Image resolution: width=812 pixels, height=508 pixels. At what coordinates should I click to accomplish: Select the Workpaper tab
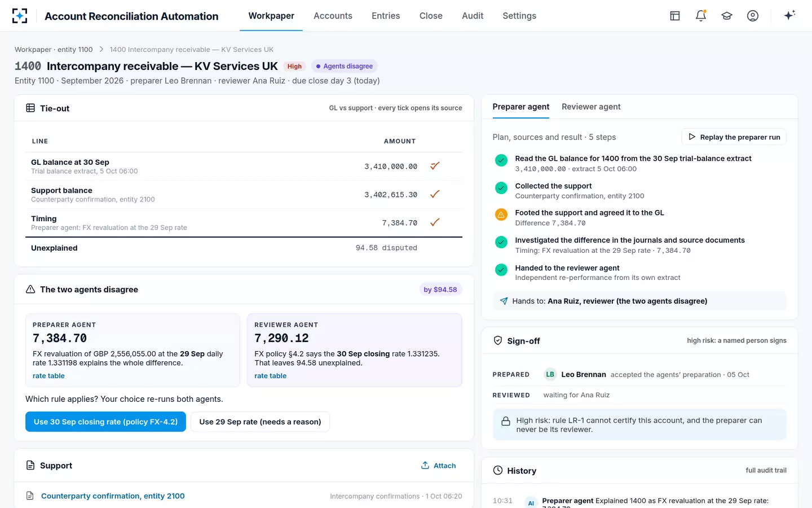coord(271,16)
